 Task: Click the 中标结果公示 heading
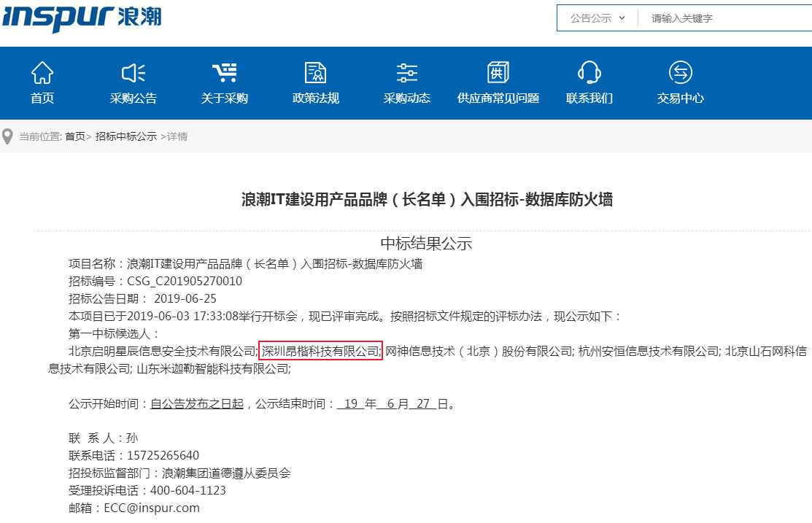(426, 244)
